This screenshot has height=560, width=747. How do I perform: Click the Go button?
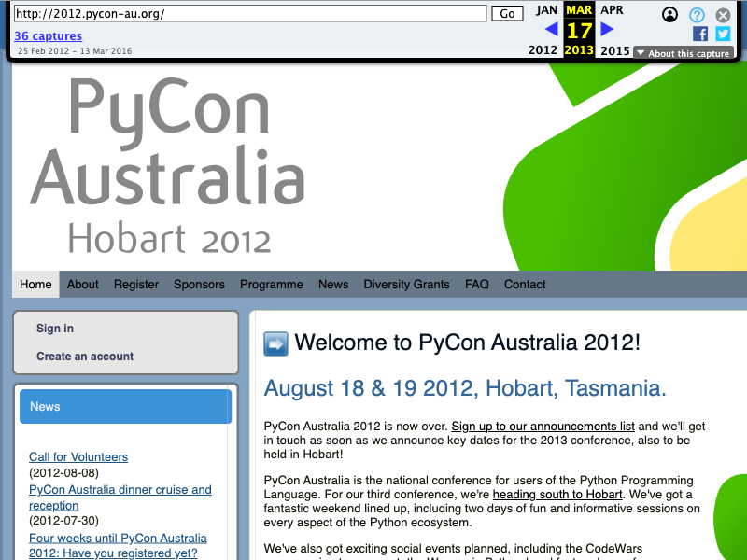click(507, 13)
